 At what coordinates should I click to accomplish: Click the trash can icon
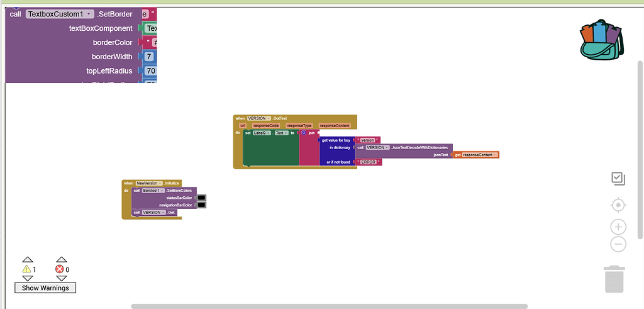coord(613,279)
